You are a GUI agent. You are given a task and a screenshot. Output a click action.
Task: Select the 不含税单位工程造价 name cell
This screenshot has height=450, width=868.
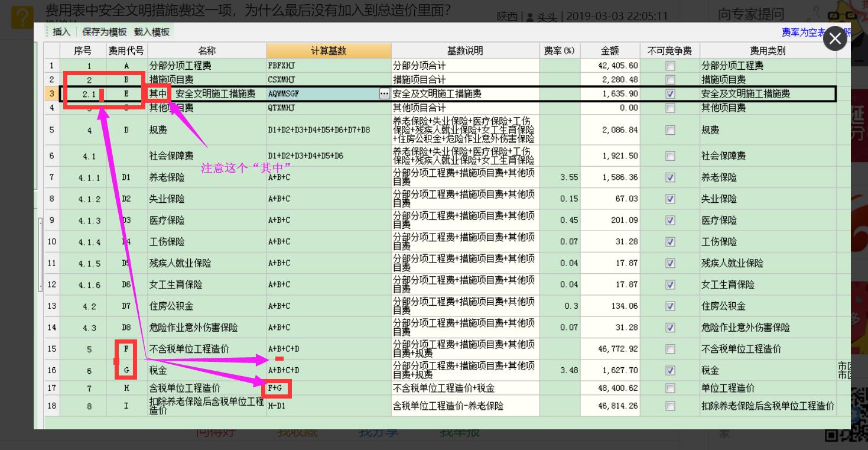coord(207,349)
